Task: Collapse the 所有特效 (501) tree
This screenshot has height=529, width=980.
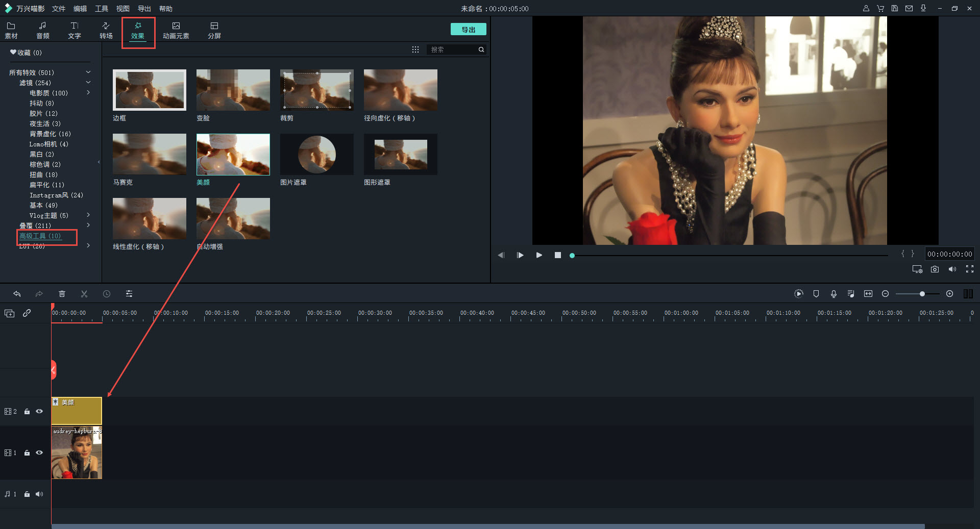Action: (88, 72)
